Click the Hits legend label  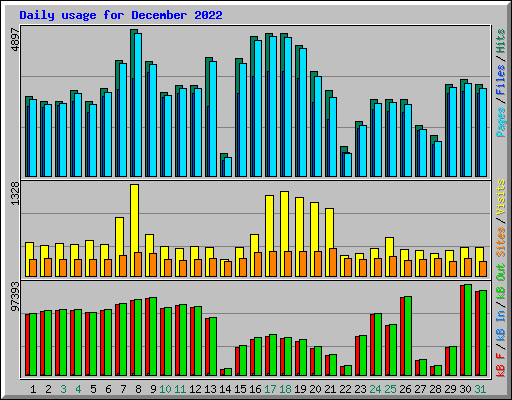pyautogui.click(x=501, y=41)
